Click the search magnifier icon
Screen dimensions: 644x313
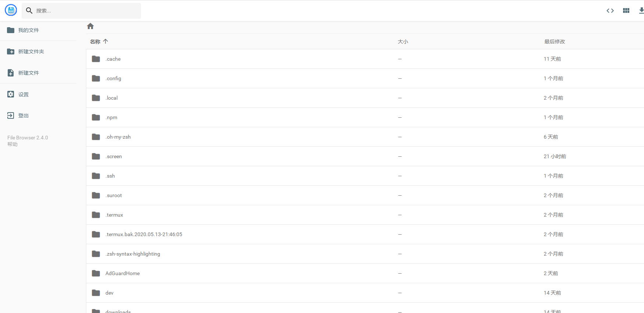coord(29,11)
